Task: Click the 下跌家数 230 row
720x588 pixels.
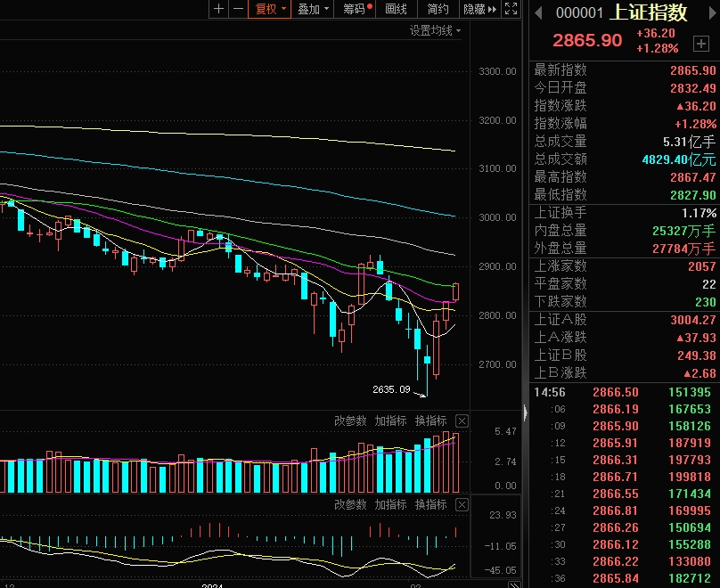Action: [x=625, y=302]
